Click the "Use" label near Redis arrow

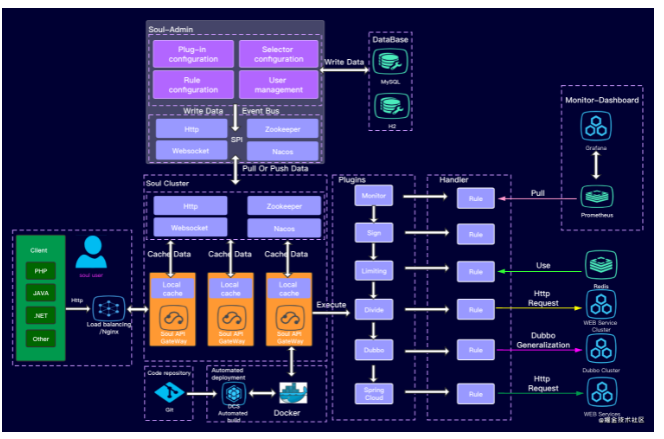[x=543, y=265]
